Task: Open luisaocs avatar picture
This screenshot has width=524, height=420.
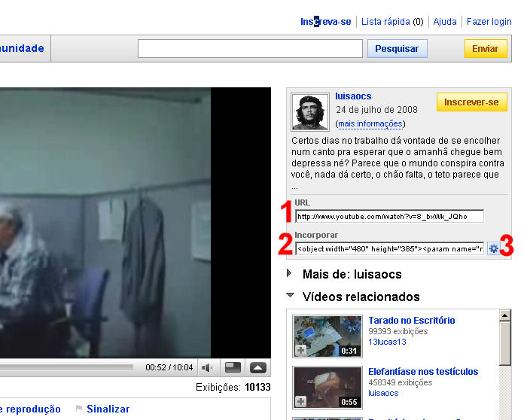Action: [309, 112]
